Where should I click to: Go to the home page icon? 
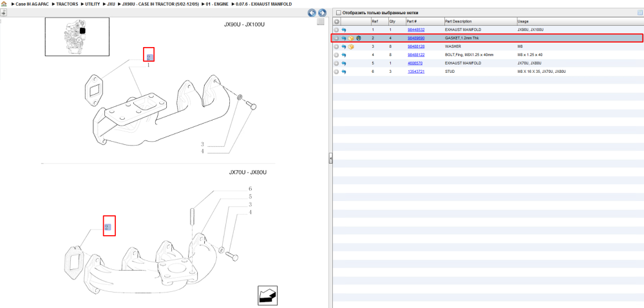[x=4, y=4]
